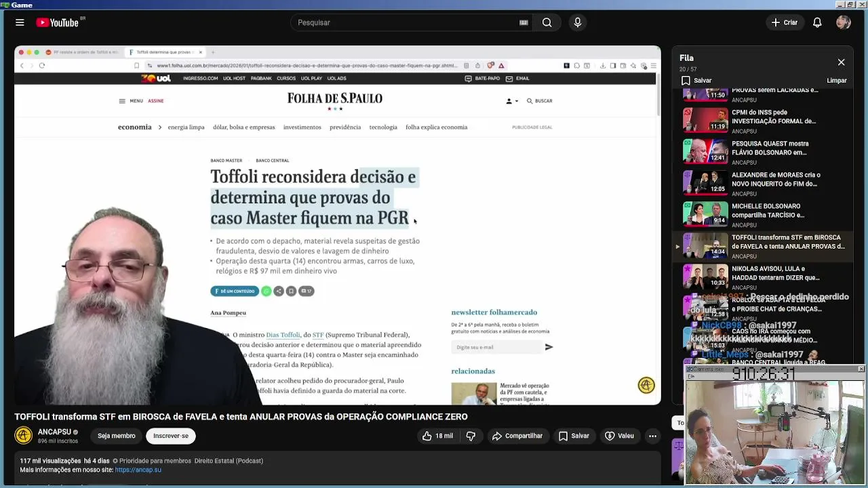Open the investimentos section
Image resolution: width=868 pixels, height=488 pixels.
coord(302,127)
